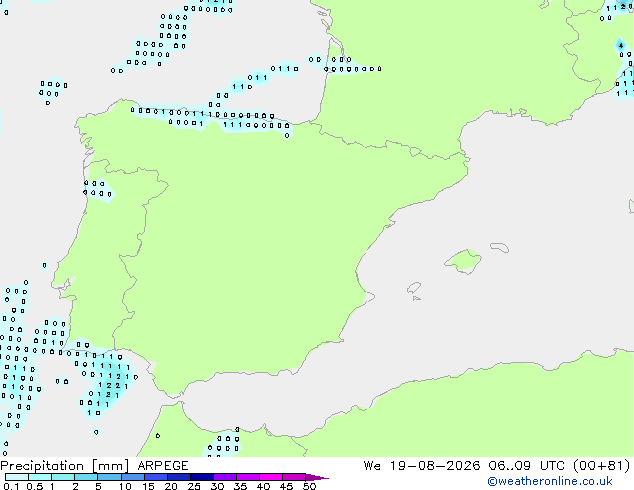Select the 25–30 mm dark navy swatch

[202, 477]
